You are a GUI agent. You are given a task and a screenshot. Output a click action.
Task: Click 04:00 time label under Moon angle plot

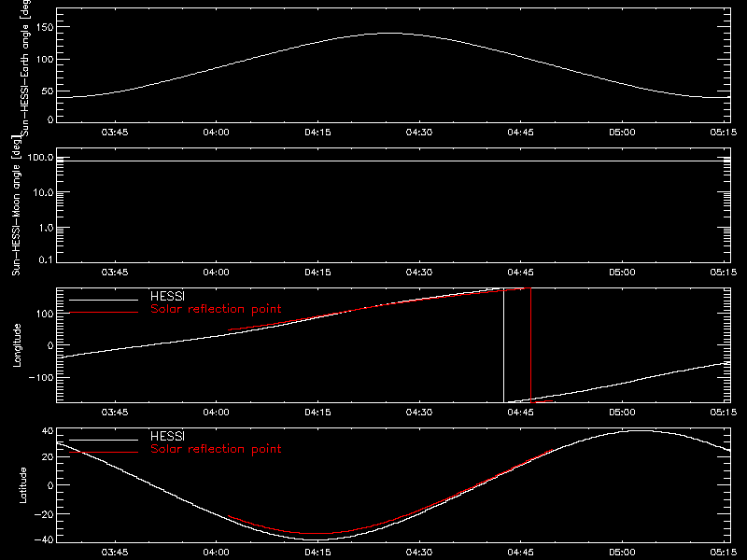[217, 273]
